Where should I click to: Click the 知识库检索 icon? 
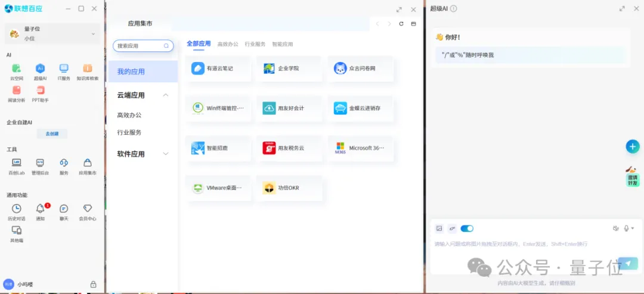click(87, 69)
